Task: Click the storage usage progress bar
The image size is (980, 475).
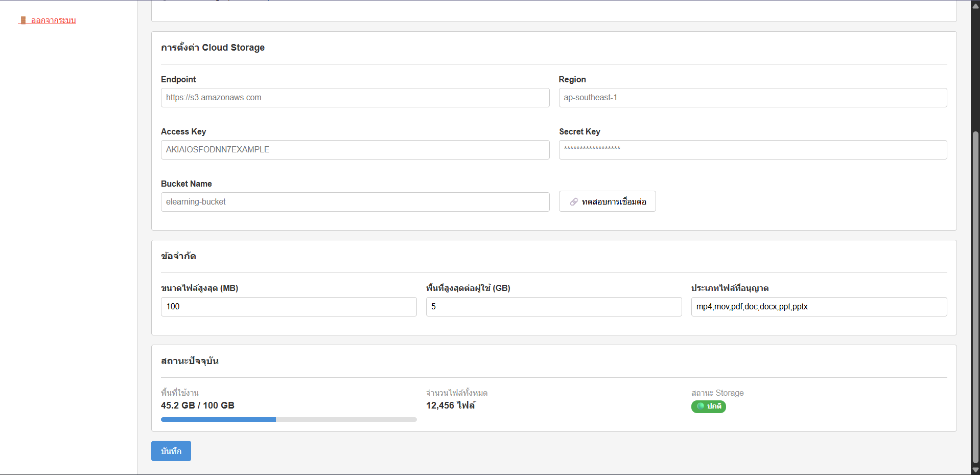Action: click(x=288, y=419)
